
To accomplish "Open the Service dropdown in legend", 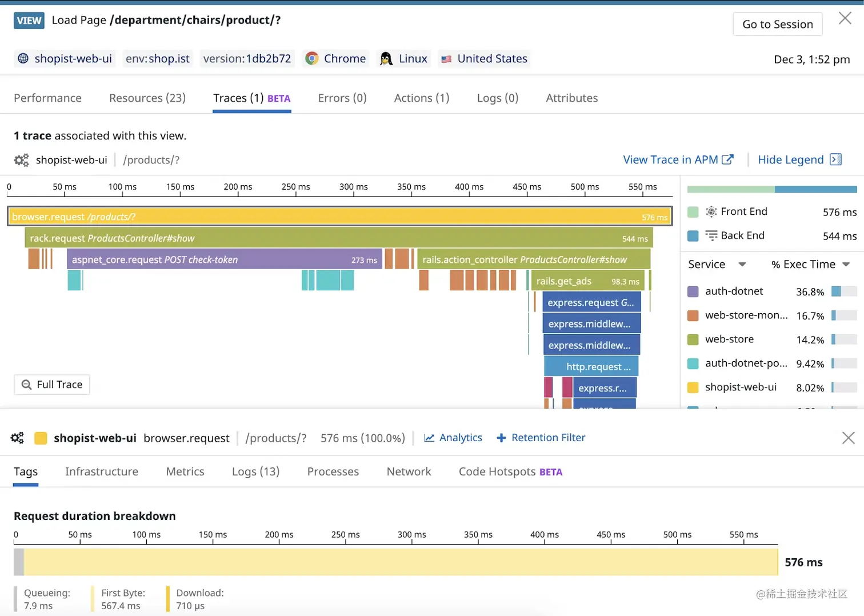I will (x=717, y=264).
